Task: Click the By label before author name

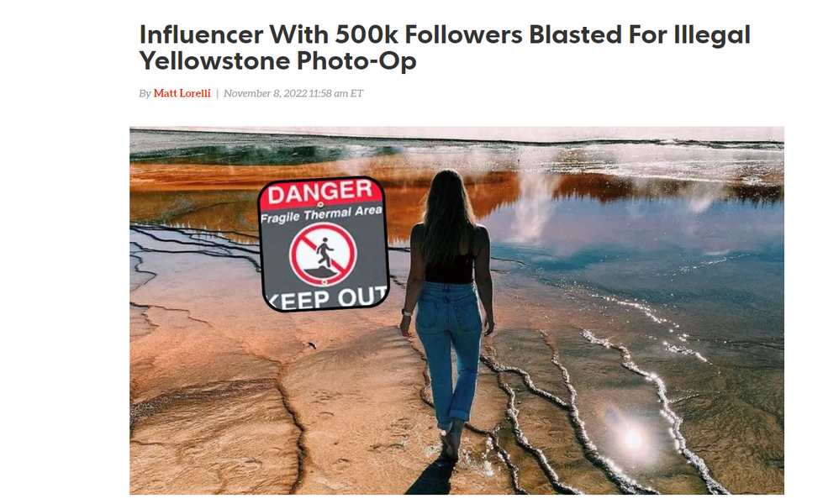Action: coord(145,93)
